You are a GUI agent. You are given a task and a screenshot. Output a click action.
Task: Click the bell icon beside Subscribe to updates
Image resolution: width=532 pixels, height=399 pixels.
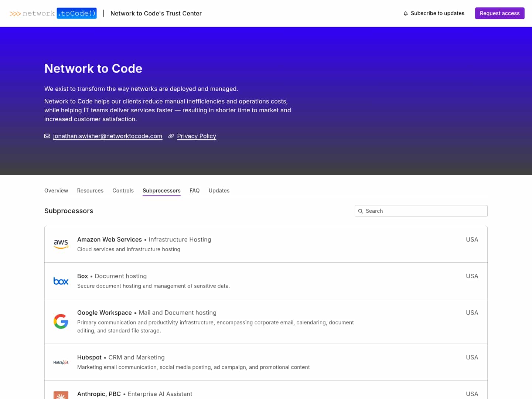point(406,13)
